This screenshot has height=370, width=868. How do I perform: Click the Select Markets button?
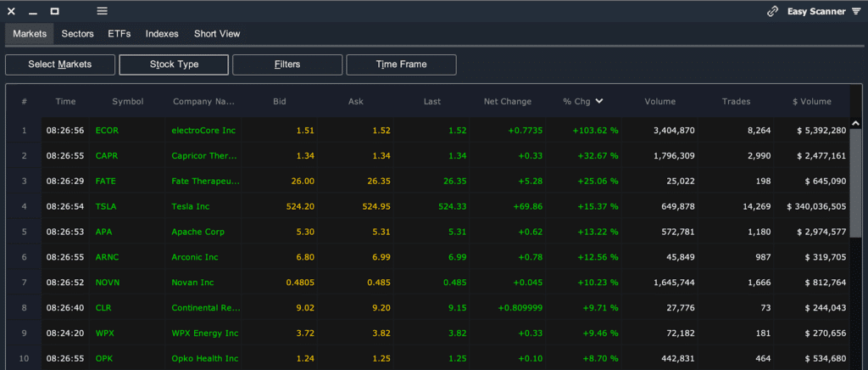[60, 64]
